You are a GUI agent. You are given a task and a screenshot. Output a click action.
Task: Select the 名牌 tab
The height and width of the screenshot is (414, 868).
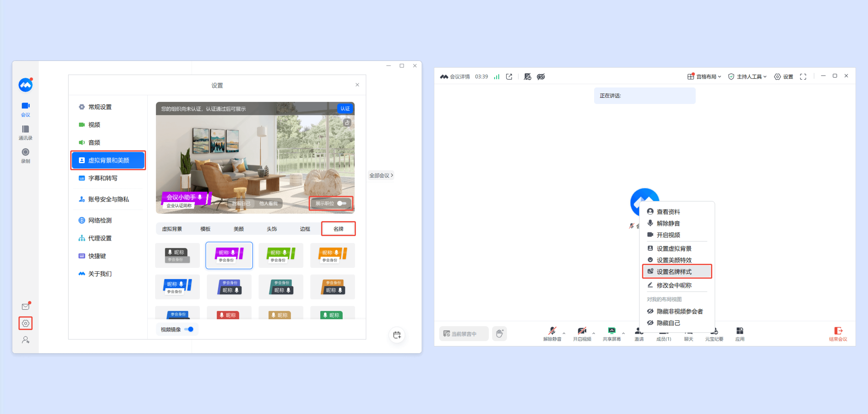pyautogui.click(x=338, y=229)
